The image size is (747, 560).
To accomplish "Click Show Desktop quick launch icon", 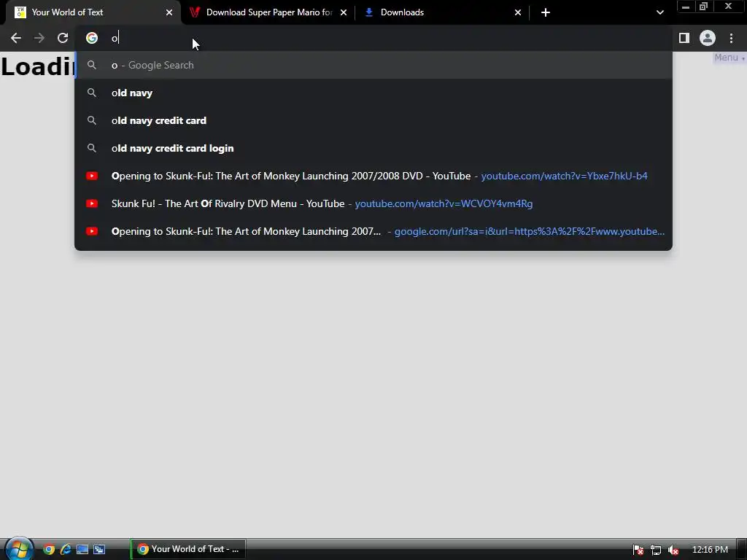I will [82, 550].
